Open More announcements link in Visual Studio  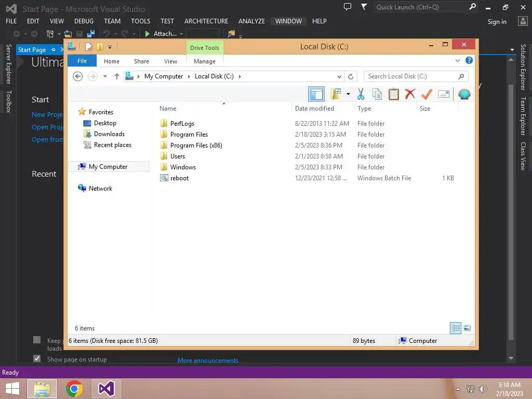pos(208,361)
